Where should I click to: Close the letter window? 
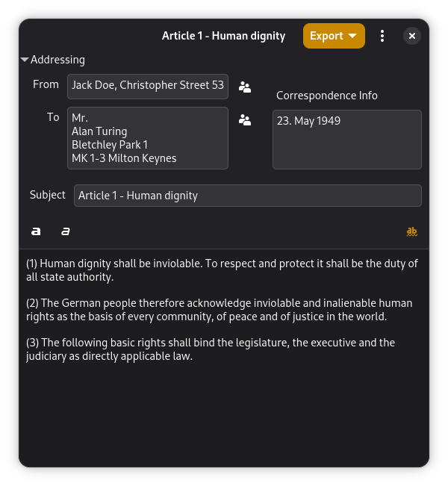point(411,36)
